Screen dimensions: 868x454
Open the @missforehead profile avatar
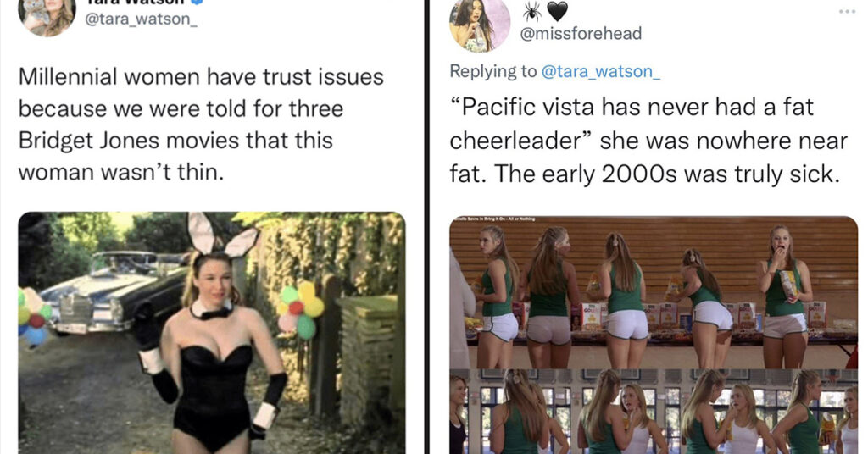click(480, 25)
